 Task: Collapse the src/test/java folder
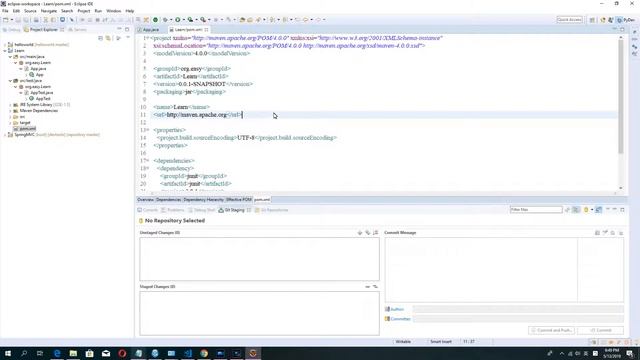(x=10, y=81)
